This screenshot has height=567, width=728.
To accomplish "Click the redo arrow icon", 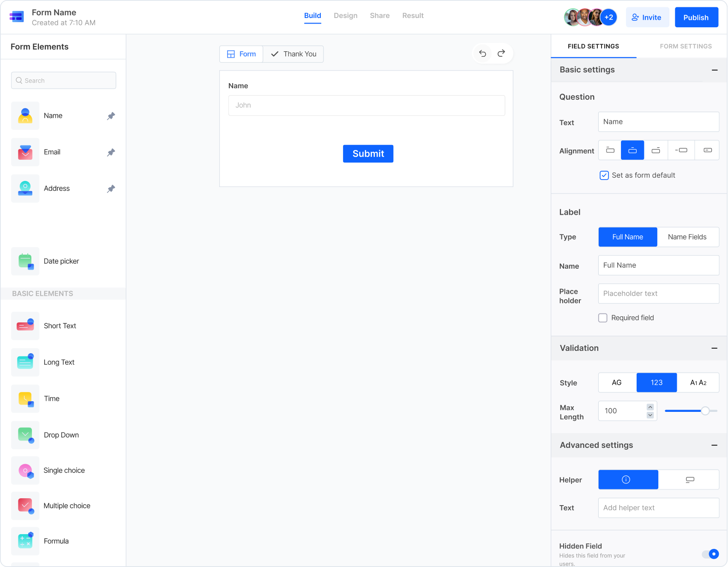I will 501,54.
